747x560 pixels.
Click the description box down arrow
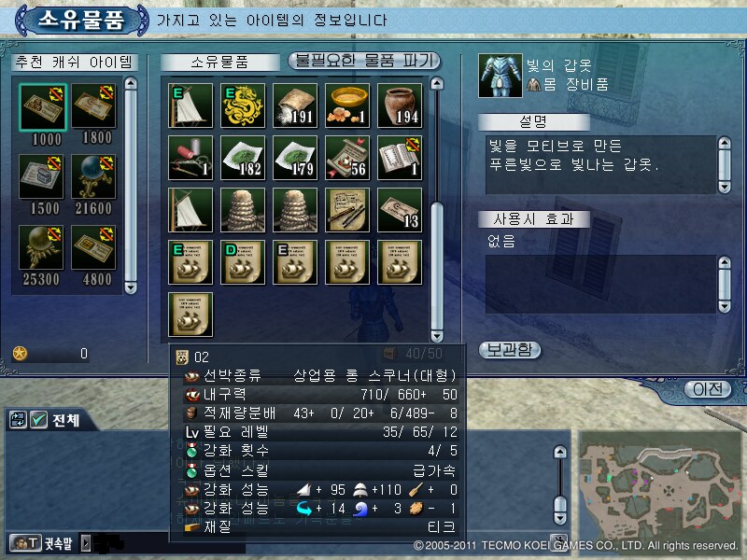[x=725, y=187]
